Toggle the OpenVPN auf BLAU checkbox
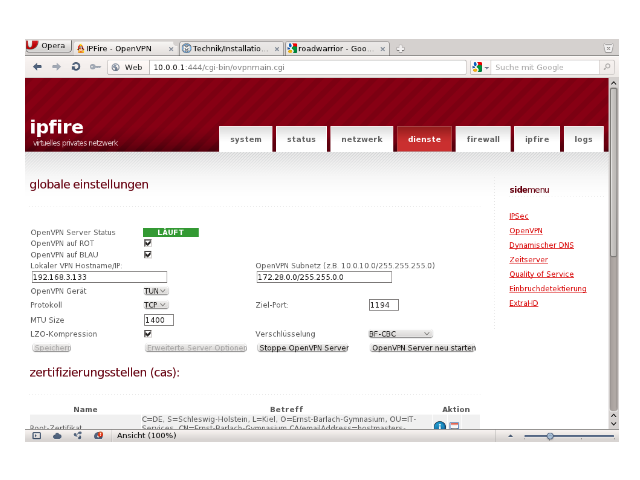 pos(148,254)
